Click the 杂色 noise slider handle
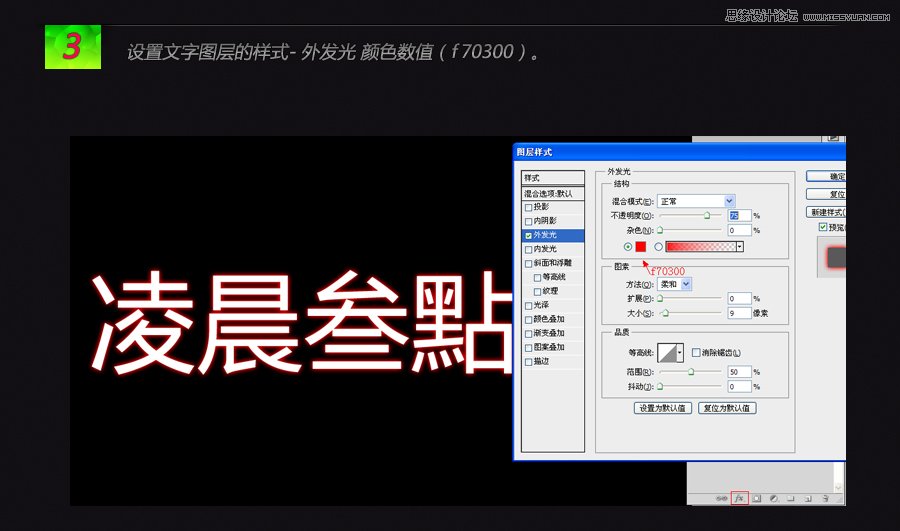The height and width of the screenshot is (531, 900). [660, 230]
